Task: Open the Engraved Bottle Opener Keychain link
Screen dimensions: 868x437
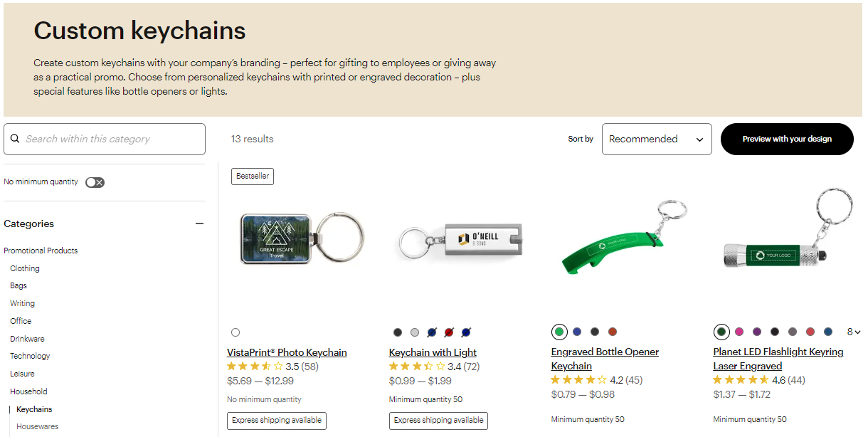Action: (x=605, y=352)
